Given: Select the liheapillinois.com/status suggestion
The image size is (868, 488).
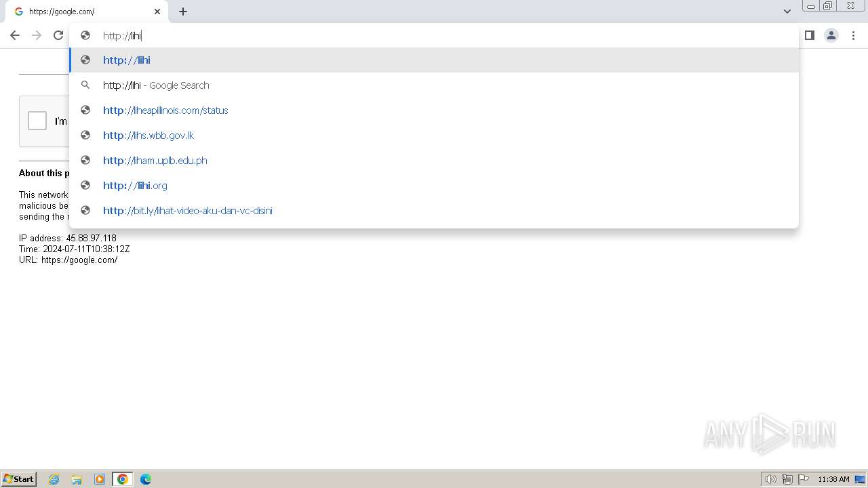Looking at the screenshot, I should [x=434, y=110].
